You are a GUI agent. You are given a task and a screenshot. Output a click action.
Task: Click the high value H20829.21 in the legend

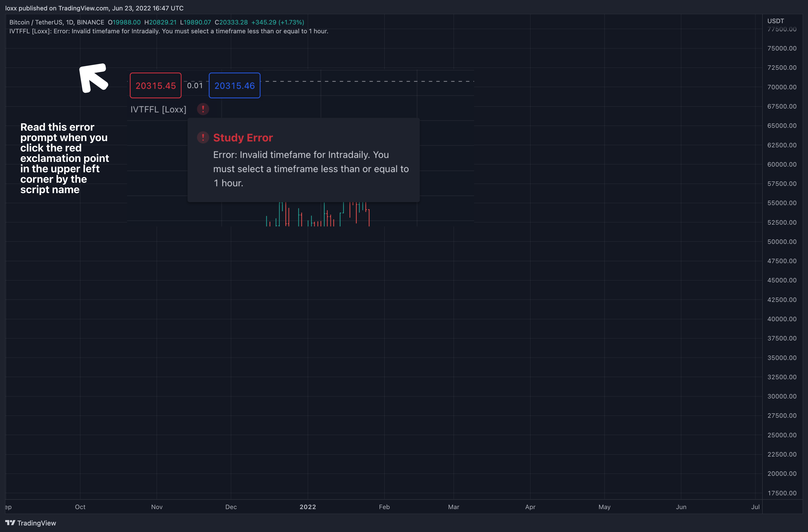160,22
